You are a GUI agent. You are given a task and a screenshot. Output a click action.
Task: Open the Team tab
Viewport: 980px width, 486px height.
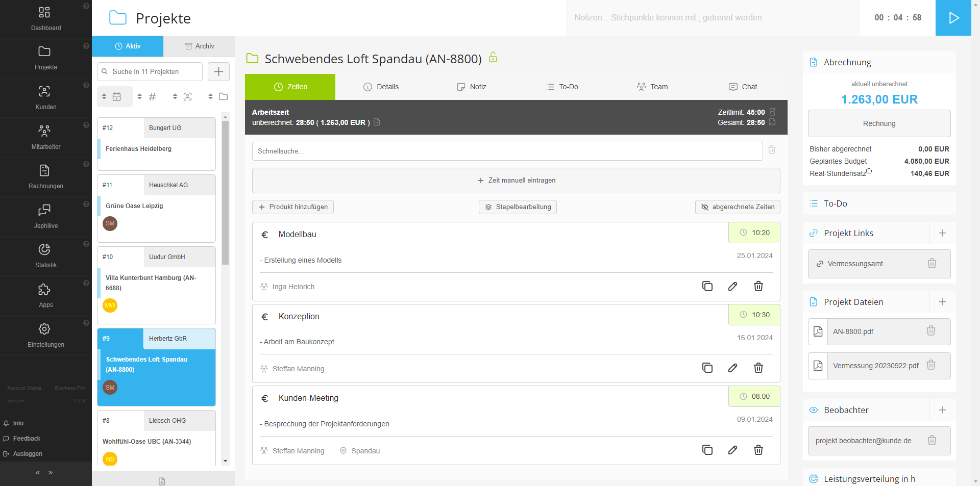tap(652, 87)
